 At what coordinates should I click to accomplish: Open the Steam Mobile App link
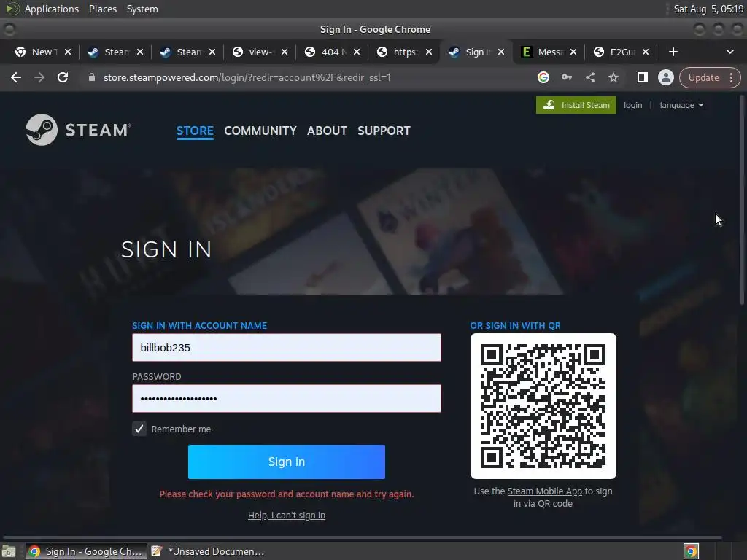(x=544, y=491)
